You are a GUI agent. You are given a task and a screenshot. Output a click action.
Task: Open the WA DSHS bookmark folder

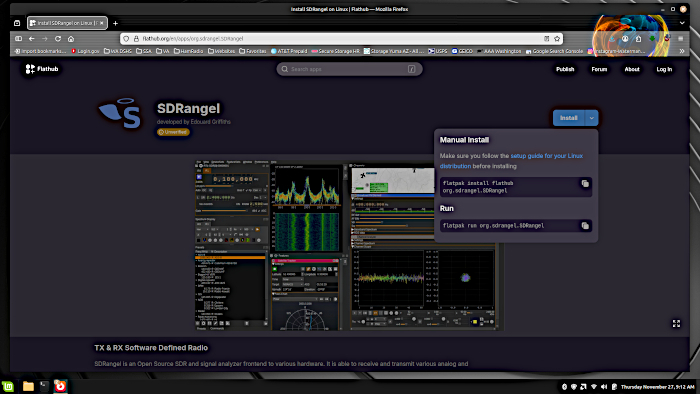[x=118, y=51]
